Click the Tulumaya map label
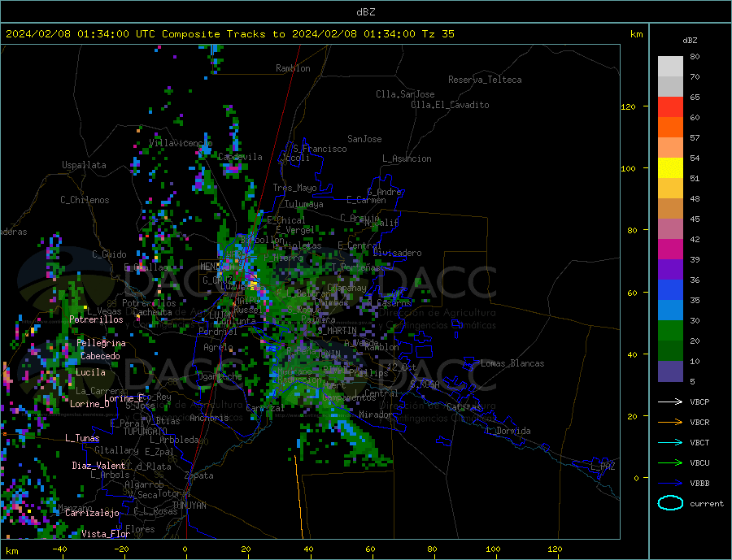The height and width of the screenshot is (560, 732). click(304, 204)
